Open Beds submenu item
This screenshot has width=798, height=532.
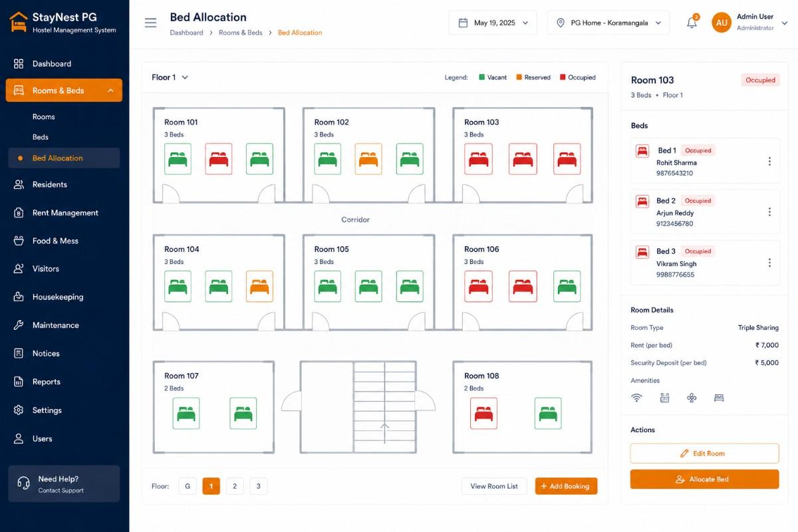[41, 137]
